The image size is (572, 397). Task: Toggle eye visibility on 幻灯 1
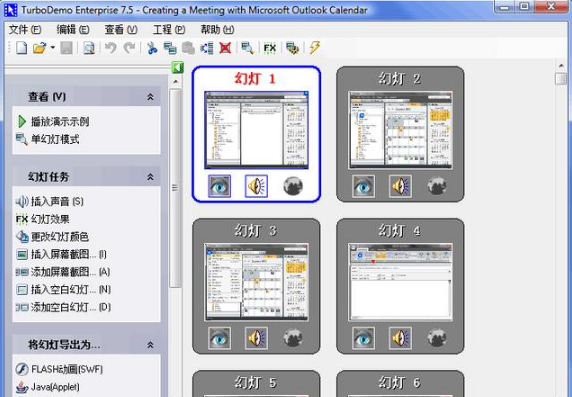tap(219, 186)
